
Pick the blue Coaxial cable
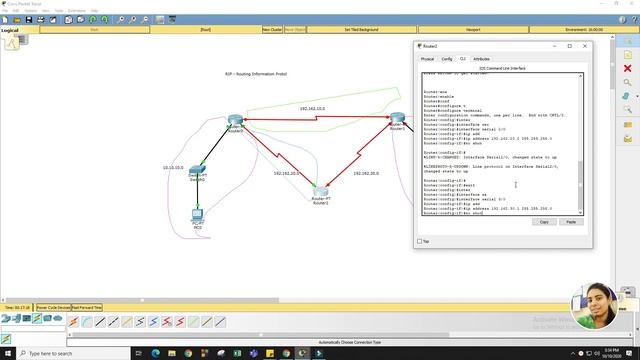(x=153, y=322)
